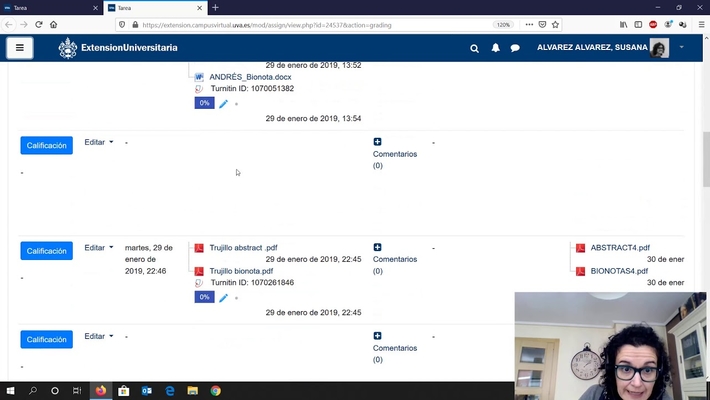
Task: Expand comments plus icon in bottom row
Action: [377, 336]
